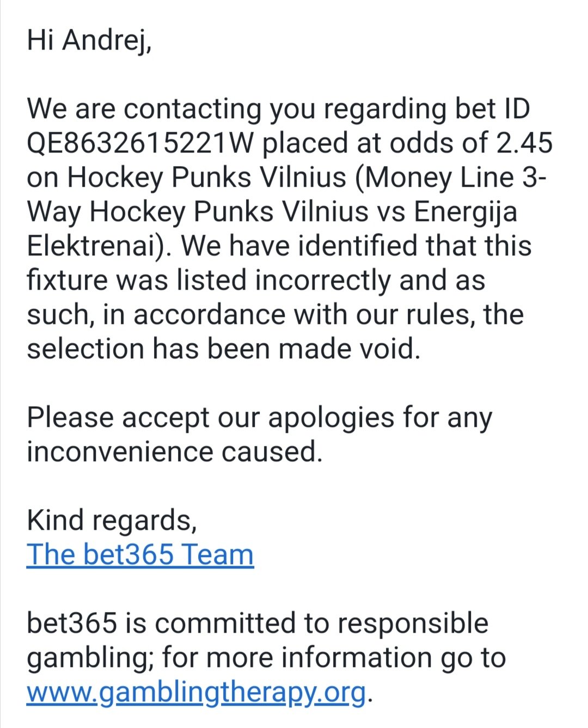Image resolution: width=588 pixels, height=728 pixels.
Task: Click the 'inconvenience caused.' text
Action: coord(175,452)
